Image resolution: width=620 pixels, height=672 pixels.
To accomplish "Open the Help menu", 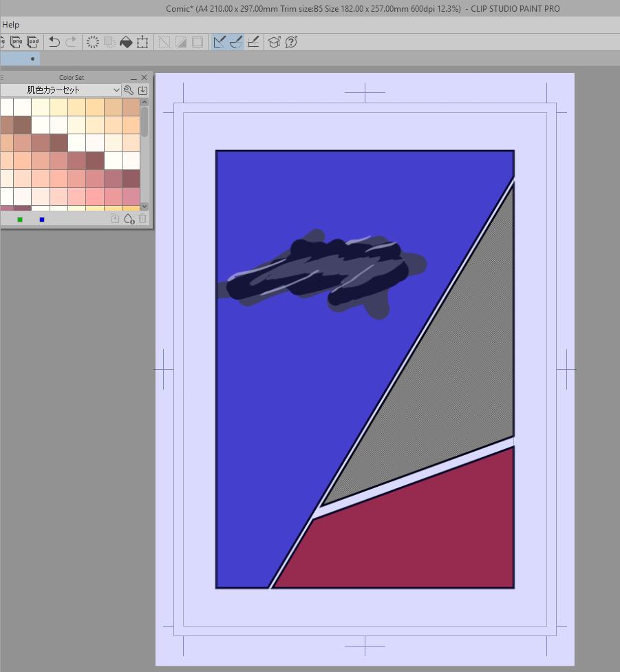I will pos(11,24).
